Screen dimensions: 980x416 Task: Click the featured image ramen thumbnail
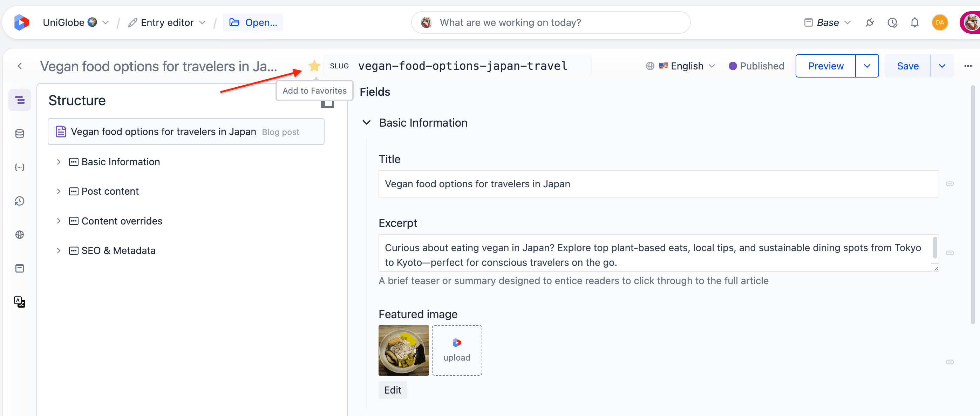[x=404, y=350]
